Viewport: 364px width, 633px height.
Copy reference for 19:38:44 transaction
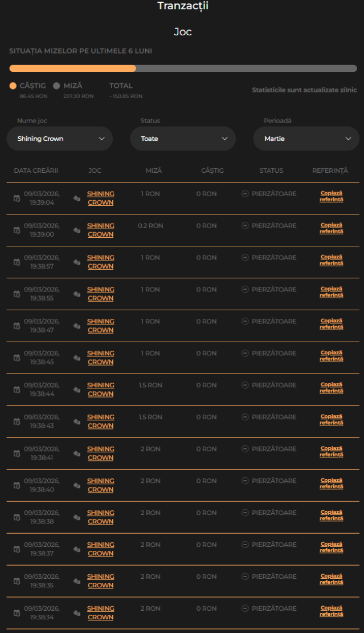[332, 388]
